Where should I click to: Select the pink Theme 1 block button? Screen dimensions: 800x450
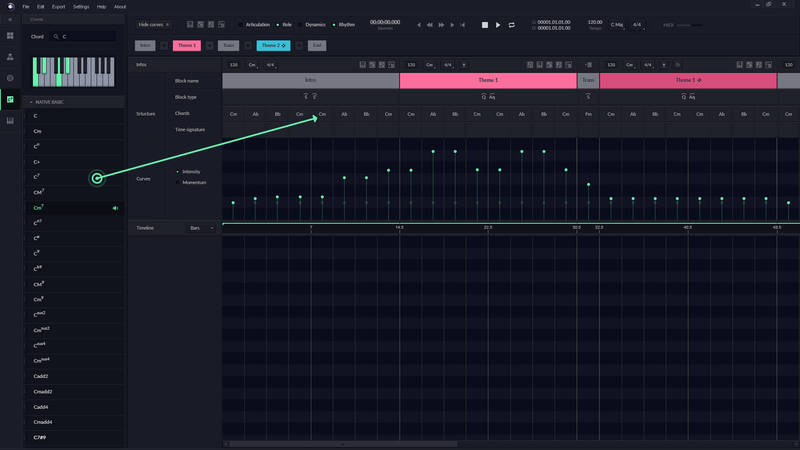[187, 46]
